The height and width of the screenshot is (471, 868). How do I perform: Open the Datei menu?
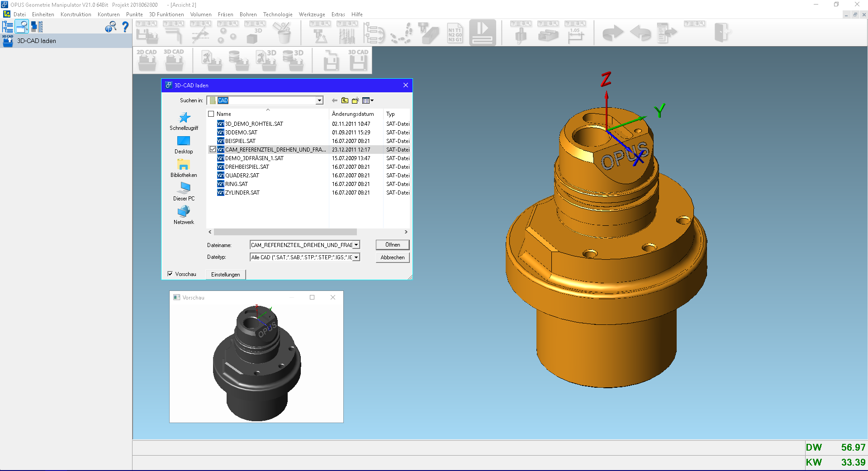click(19, 14)
